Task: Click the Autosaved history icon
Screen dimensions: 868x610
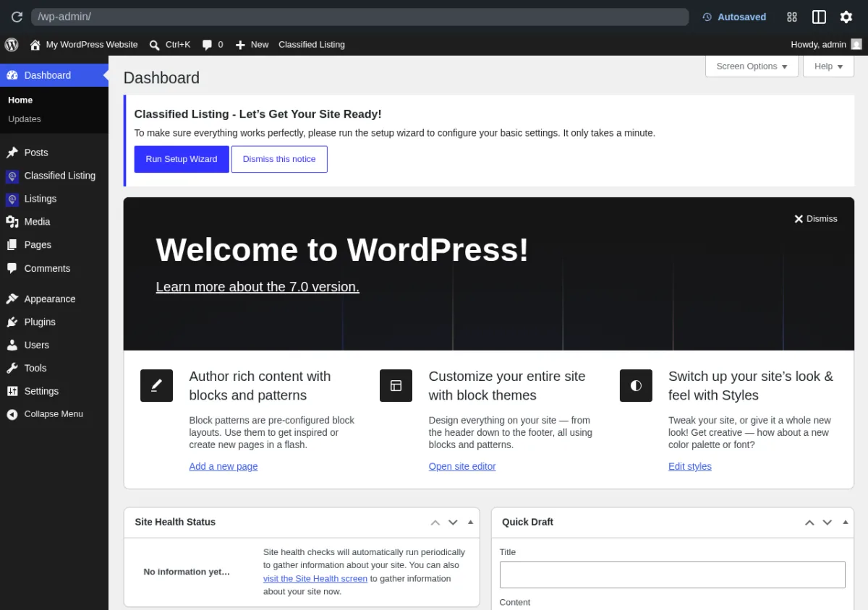Action: tap(707, 17)
